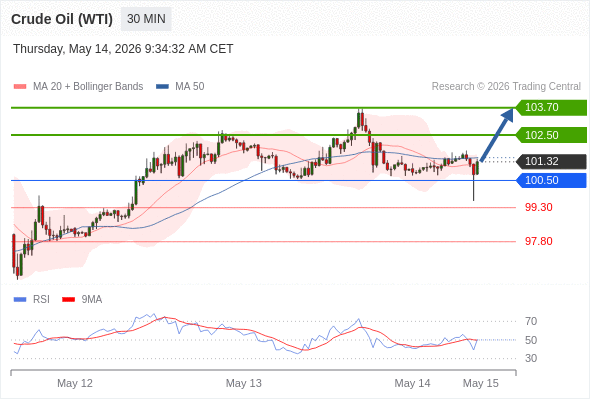Screen dimensions: 590x400
Task: Click the 102.50 green resistance price tag
Action: (551, 135)
